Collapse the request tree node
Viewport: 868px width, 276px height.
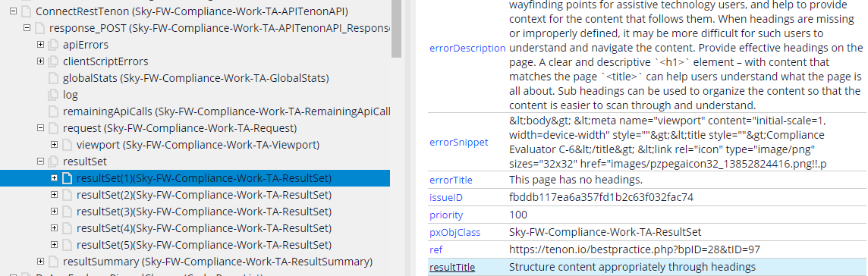click(40, 128)
